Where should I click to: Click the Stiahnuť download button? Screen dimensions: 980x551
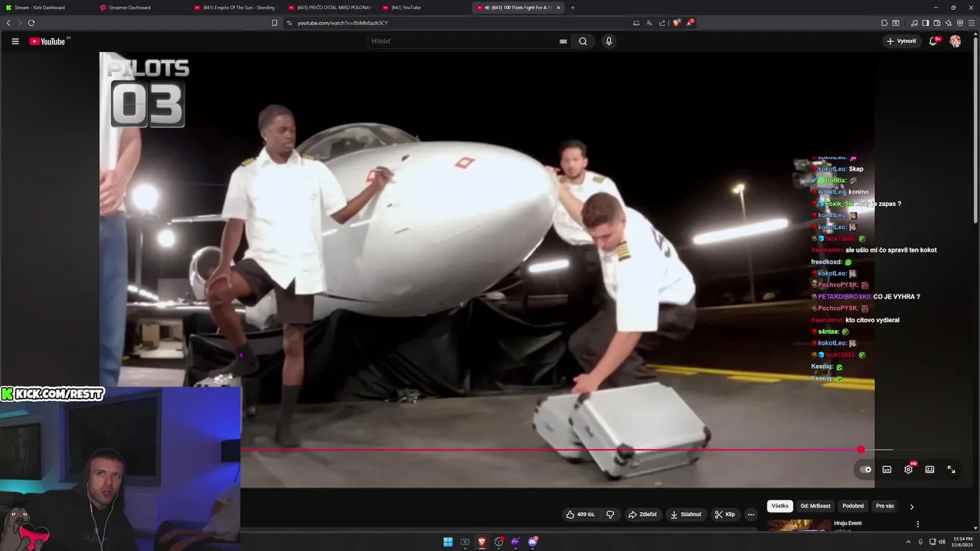coord(686,514)
